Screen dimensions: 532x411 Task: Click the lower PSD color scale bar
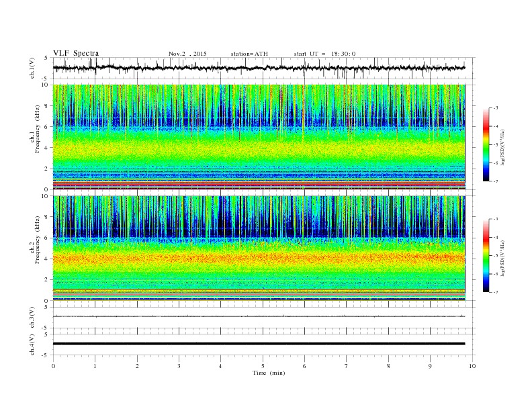coord(486,256)
